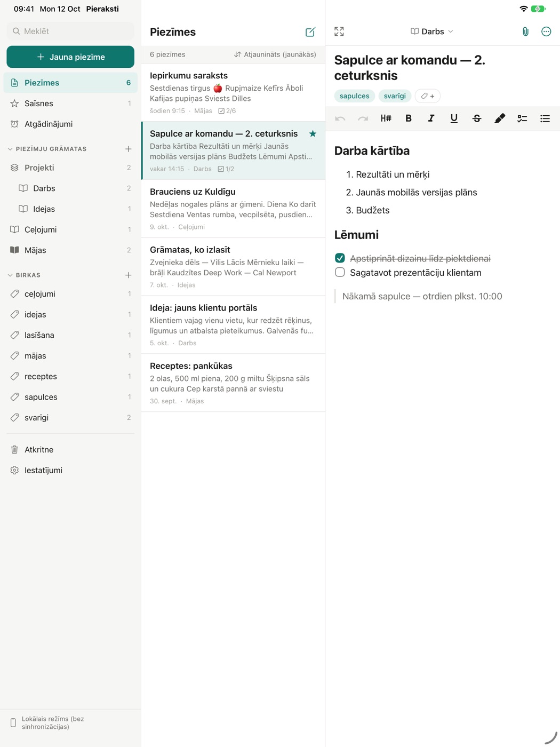Toggle fullscreen editor with expand arrows icon
The height and width of the screenshot is (747, 560).
coord(339,31)
